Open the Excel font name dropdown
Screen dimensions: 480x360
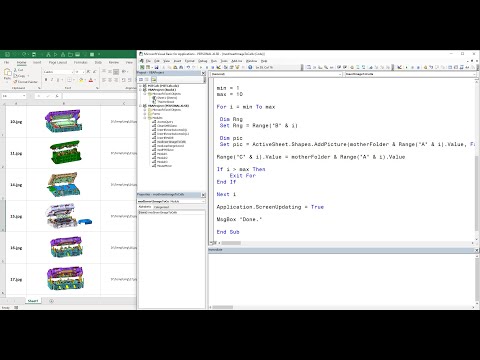(73, 72)
